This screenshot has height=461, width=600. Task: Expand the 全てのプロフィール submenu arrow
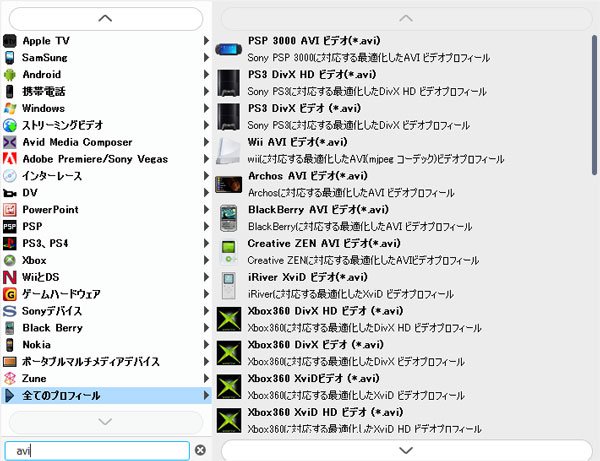(206, 396)
